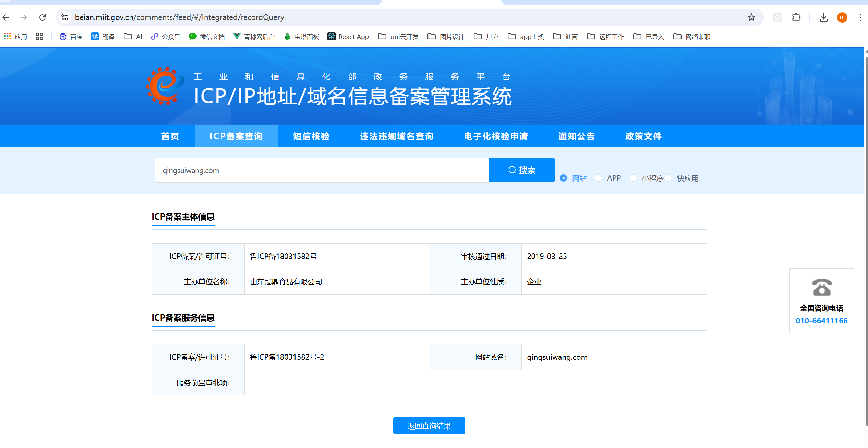Click the browser forward arrow
This screenshot has height=448, width=868.
tap(24, 17)
